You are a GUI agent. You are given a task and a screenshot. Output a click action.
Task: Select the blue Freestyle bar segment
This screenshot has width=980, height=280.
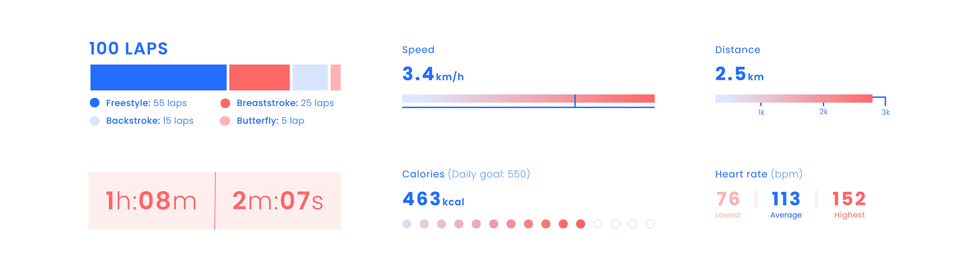click(158, 78)
